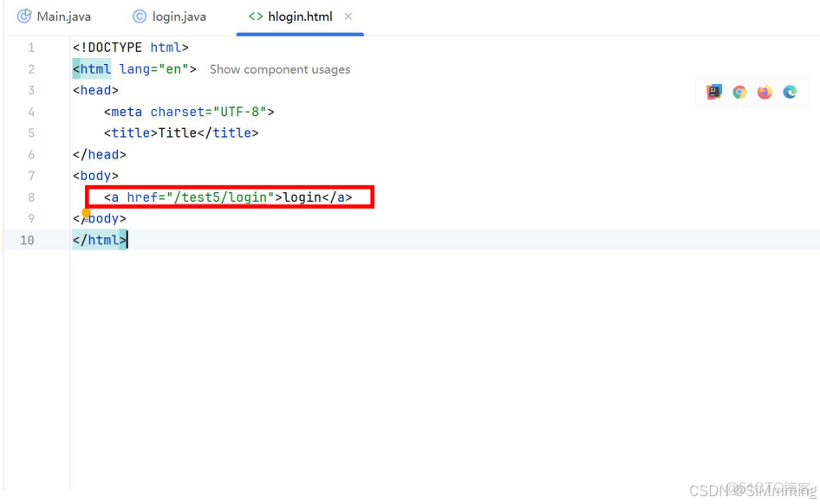Screen dimensions: 820x504
Task: Close the hlogin.html tab
Action: 348,16
